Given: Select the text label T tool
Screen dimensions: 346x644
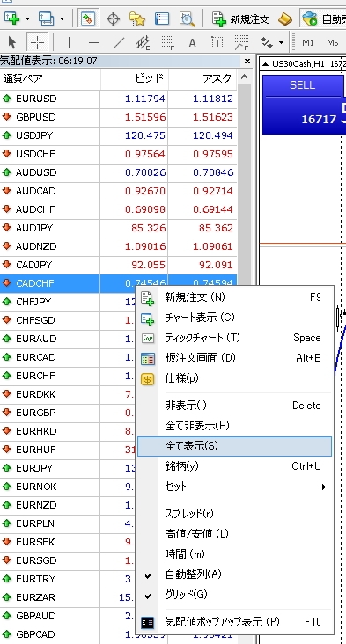Looking at the screenshot, I should click(x=217, y=42).
